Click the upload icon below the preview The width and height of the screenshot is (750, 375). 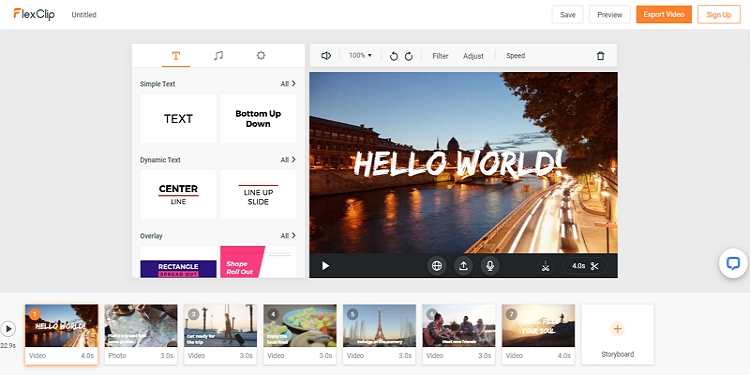(463, 266)
